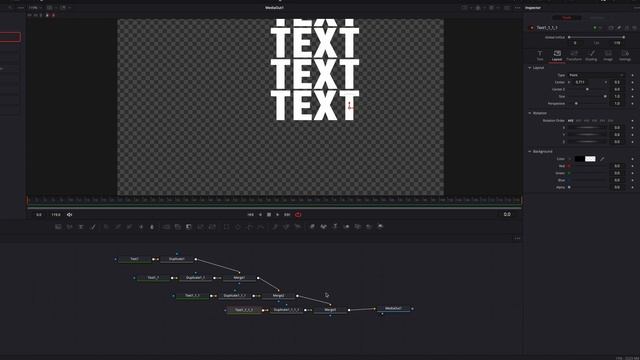Toggle loop playback button
The width and height of the screenshot is (640, 360).
coord(298,214)
